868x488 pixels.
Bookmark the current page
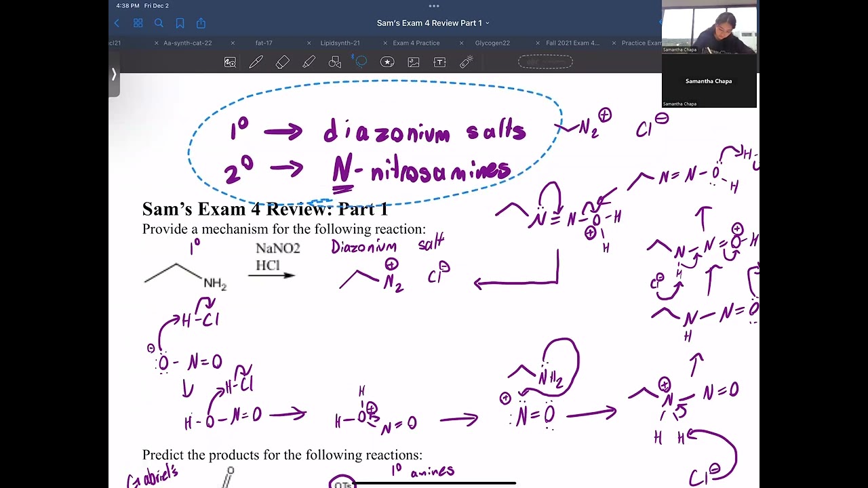coord(180,23)
